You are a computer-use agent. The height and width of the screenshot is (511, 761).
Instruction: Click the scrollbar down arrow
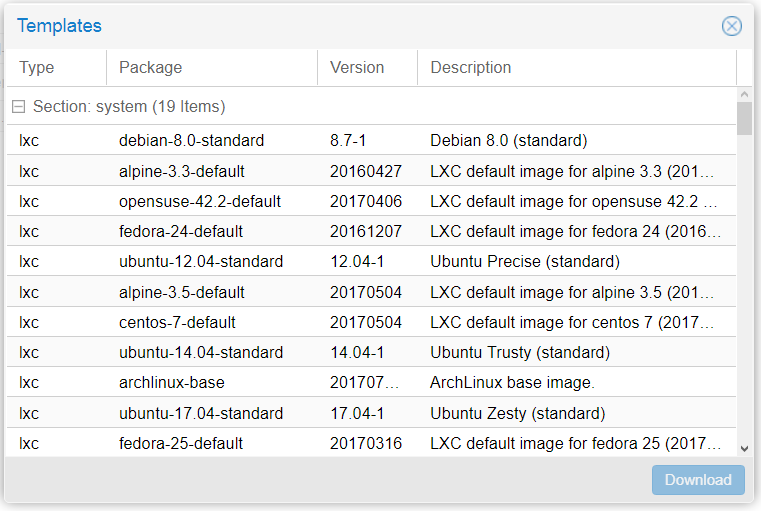tap(744, 449)
